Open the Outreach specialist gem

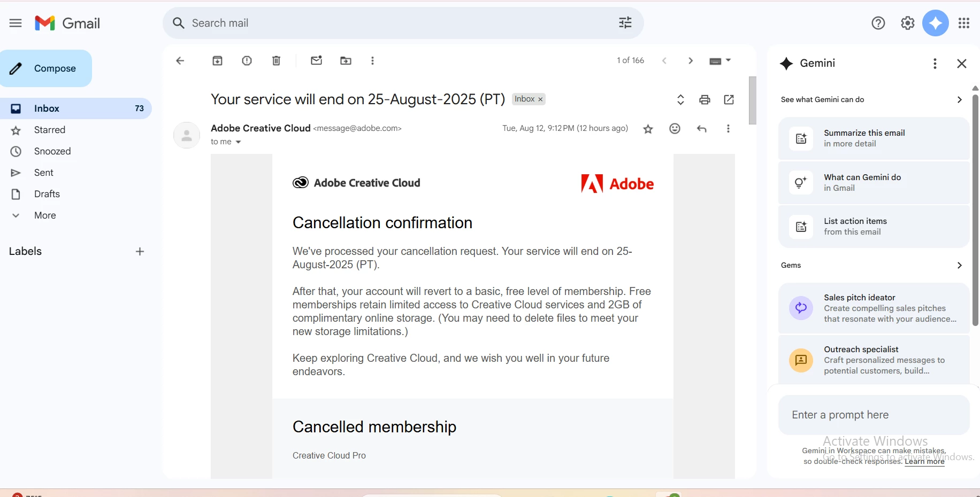(x=874, y=360)
